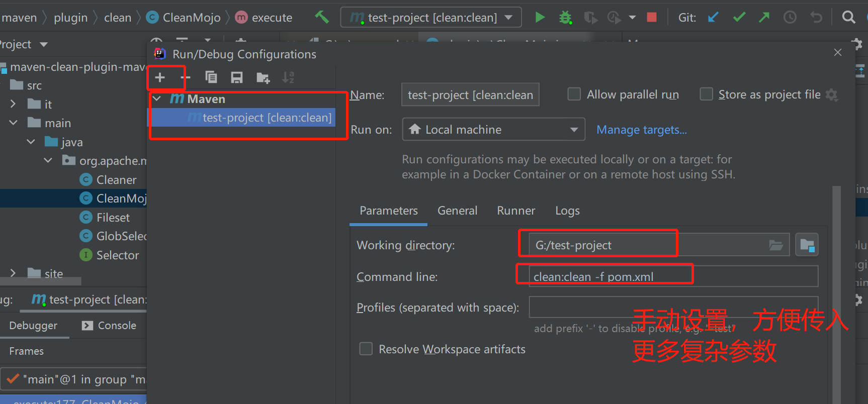Expand the it folder
868x404 pixels.
(13, 104)
